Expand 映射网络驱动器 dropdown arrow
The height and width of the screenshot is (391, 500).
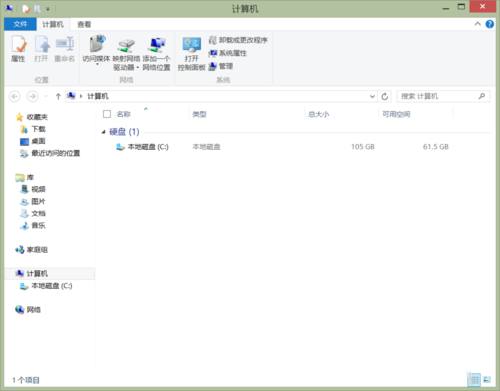pyautogui.click(x=137, y=68)
